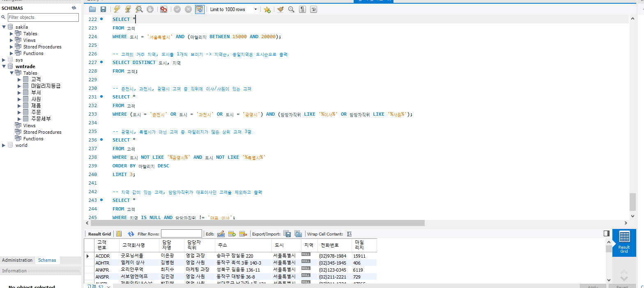Screen dimensions: 644x288
Task: Select the 주문 table
Action: 36,112
